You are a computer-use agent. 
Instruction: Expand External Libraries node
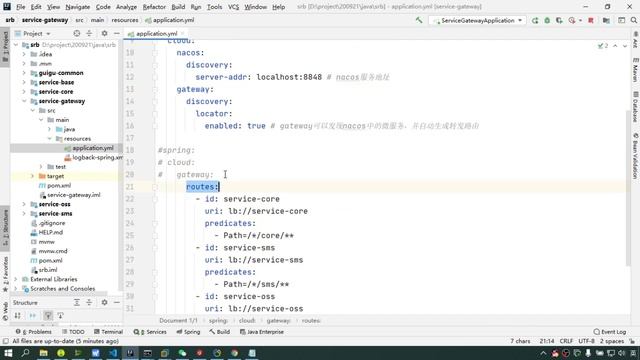pyautogui.click(x=16, y=279)
